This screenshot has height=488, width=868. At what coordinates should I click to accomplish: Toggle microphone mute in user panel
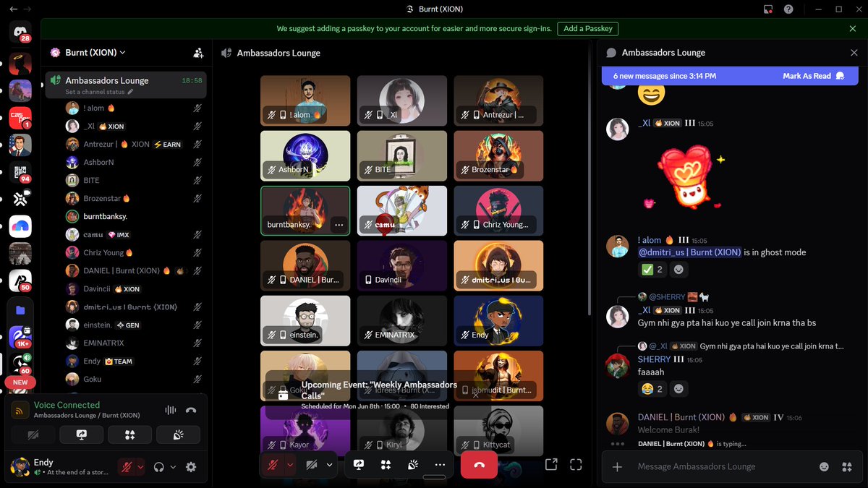127,467
